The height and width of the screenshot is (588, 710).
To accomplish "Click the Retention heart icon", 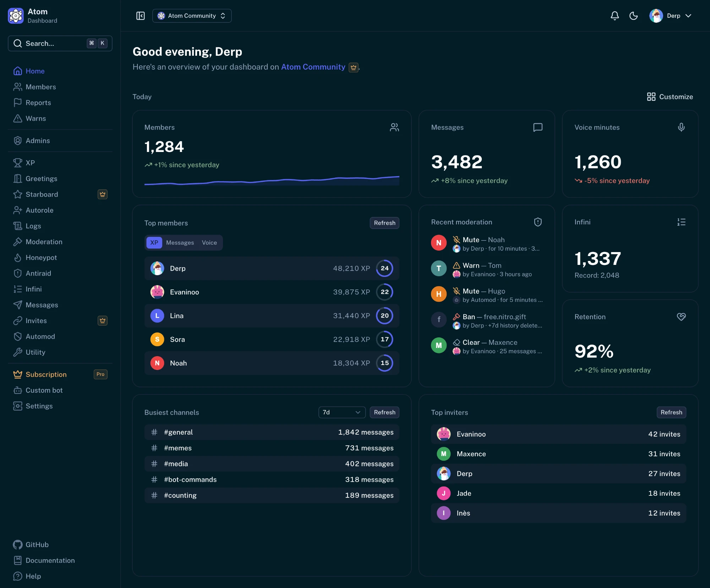I will point(681,317).
